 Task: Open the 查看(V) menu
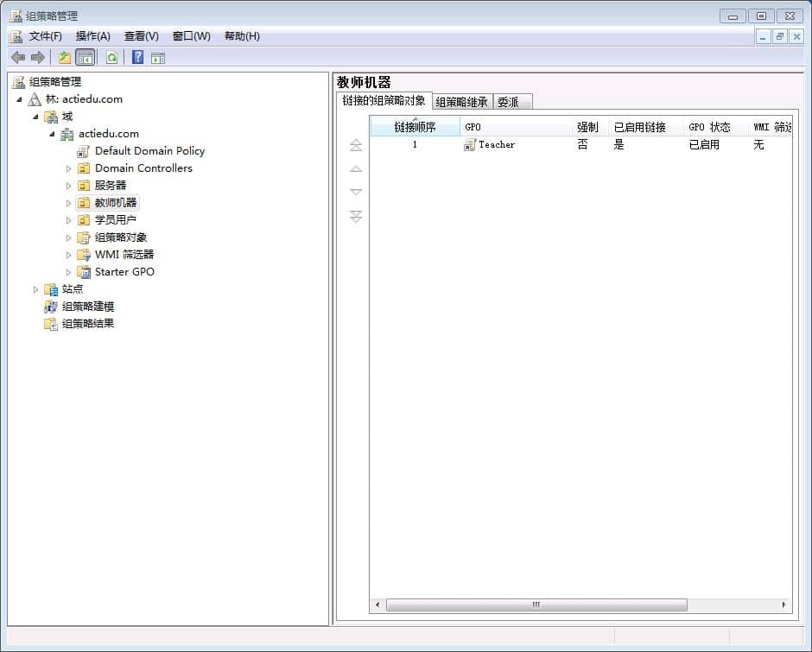coord(142,36)
